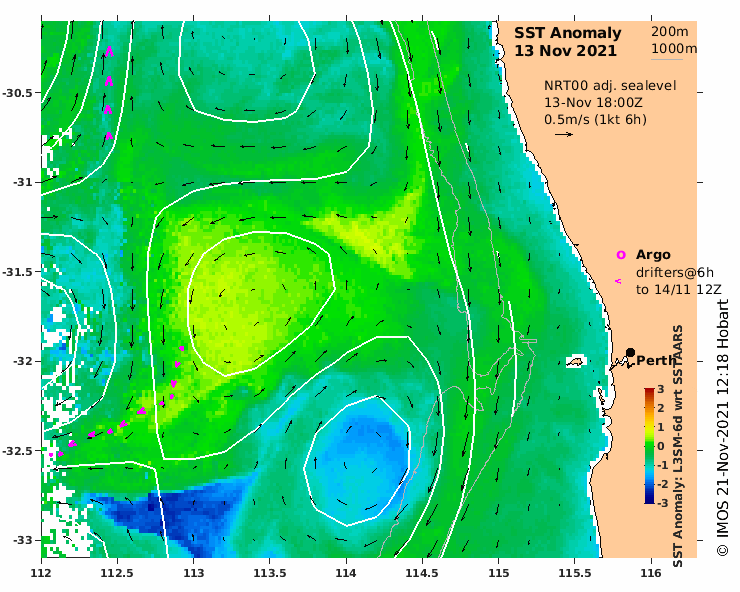Click the longitude axis label '114.5'
The height and width of the screenshot is (592, 740).
422,573
